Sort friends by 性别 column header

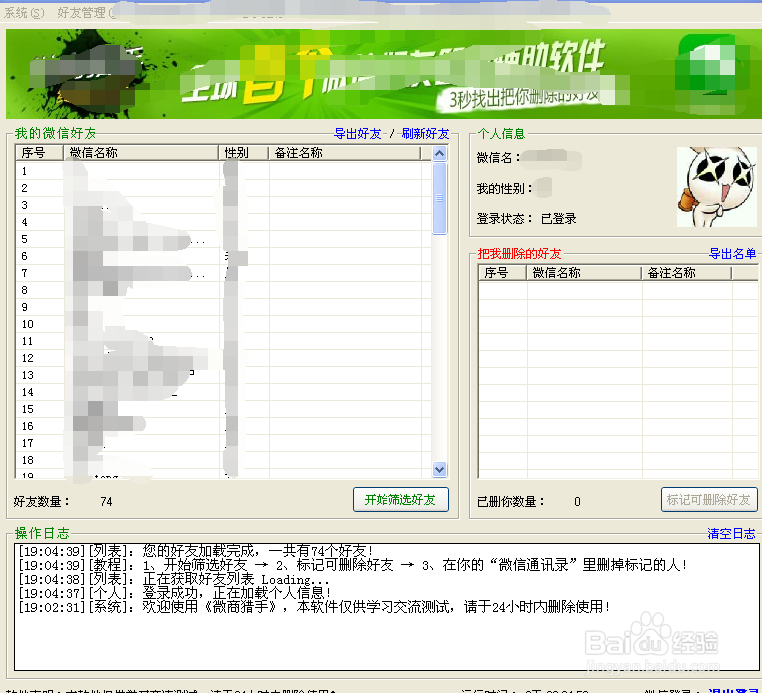pyautogui.click(x=243, y=153)
